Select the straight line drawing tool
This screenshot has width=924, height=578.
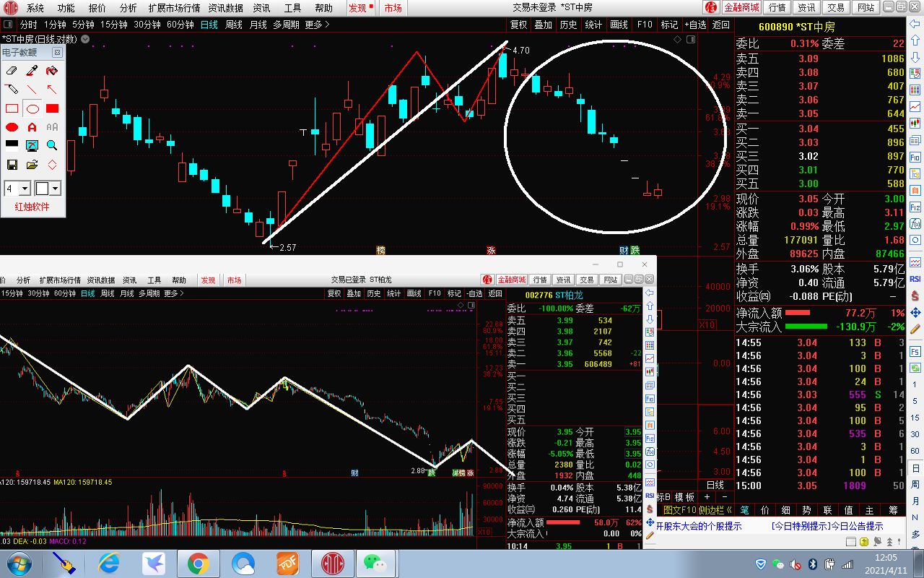(x=32, y=90)
